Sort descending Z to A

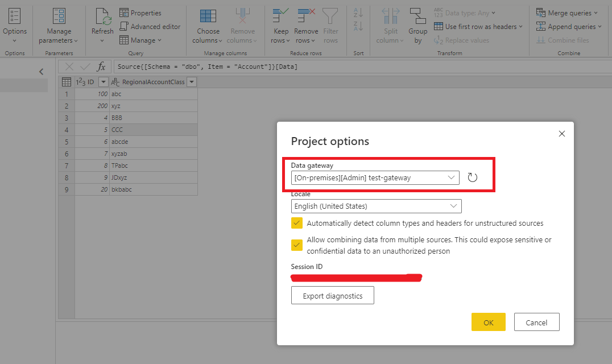358,27
